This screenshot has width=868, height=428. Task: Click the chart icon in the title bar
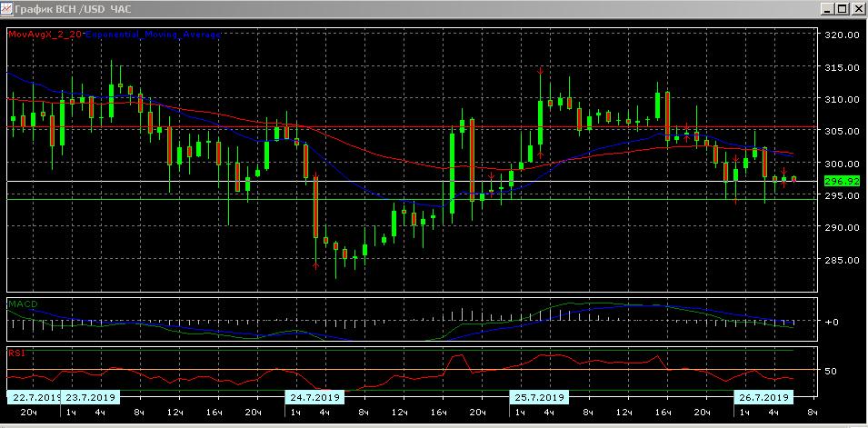(x=8, y=8)
